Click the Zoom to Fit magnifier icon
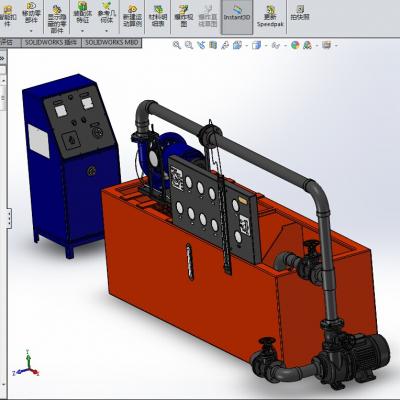This screenshot has height=400, width=400. coord(177,45)
